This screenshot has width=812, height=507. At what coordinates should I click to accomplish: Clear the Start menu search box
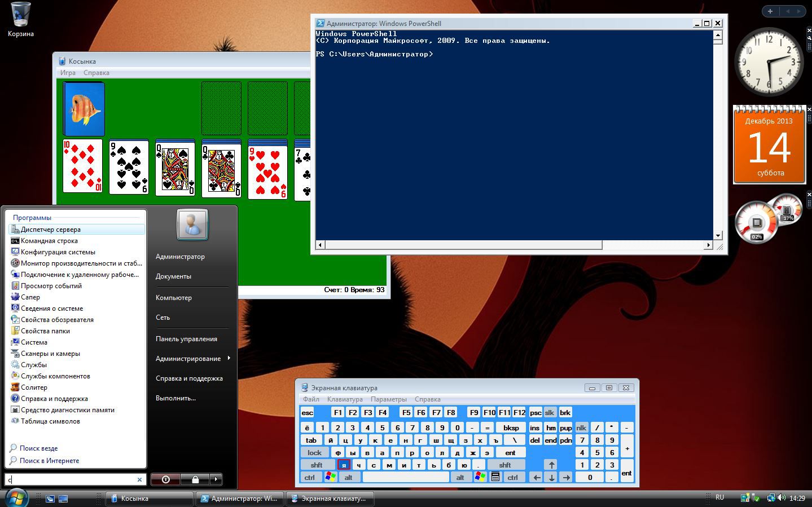point(140,479)
